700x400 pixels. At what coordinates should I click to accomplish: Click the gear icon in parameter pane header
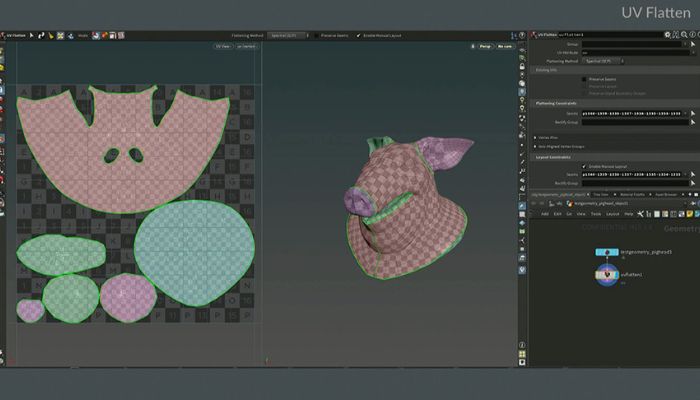click(x=667, y=34)
